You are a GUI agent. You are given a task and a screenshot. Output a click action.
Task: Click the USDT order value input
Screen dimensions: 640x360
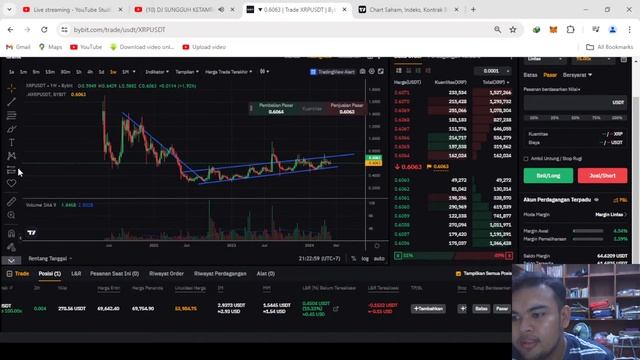click(x=575, y=103)
